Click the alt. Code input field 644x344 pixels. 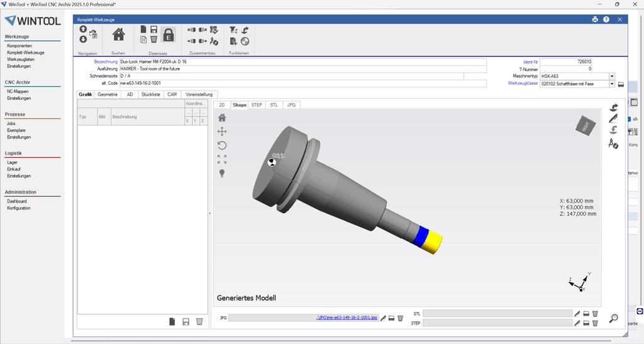click(303, 84)
